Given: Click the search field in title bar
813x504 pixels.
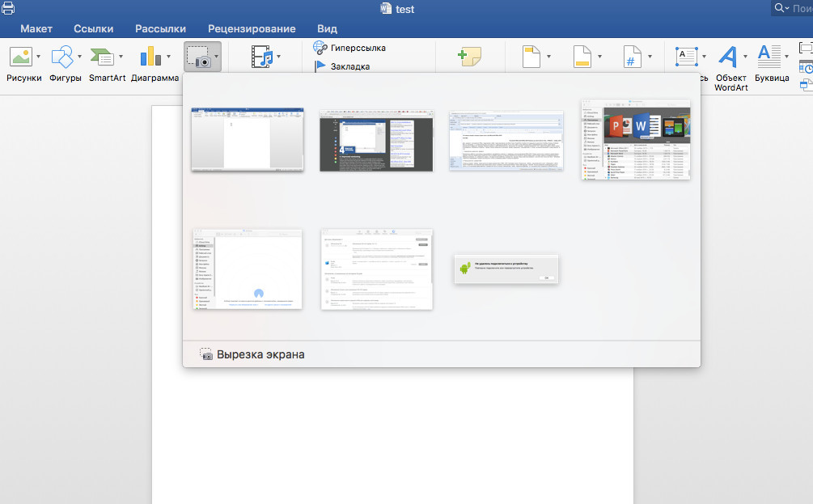Looking at the screenshot, I should click(x=795, y=7).
